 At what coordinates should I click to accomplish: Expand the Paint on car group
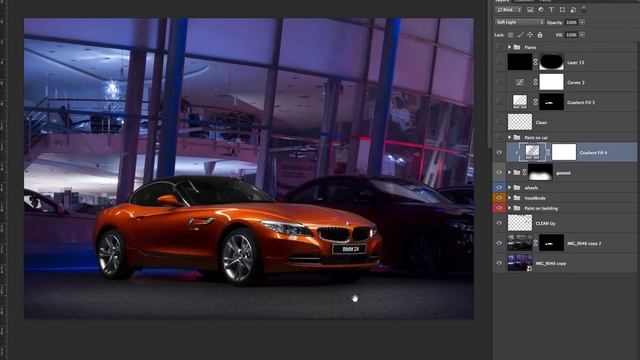point(509,138)
